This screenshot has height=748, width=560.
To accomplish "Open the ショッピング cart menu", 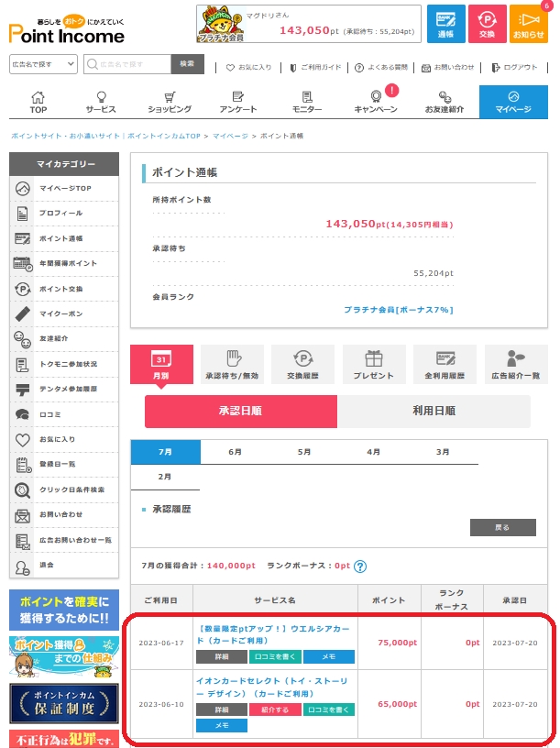I will 170,102.
